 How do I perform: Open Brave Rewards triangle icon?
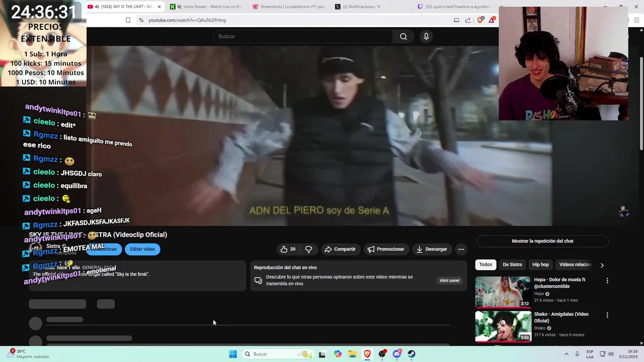pyautogui.click(x=492, y=20)
